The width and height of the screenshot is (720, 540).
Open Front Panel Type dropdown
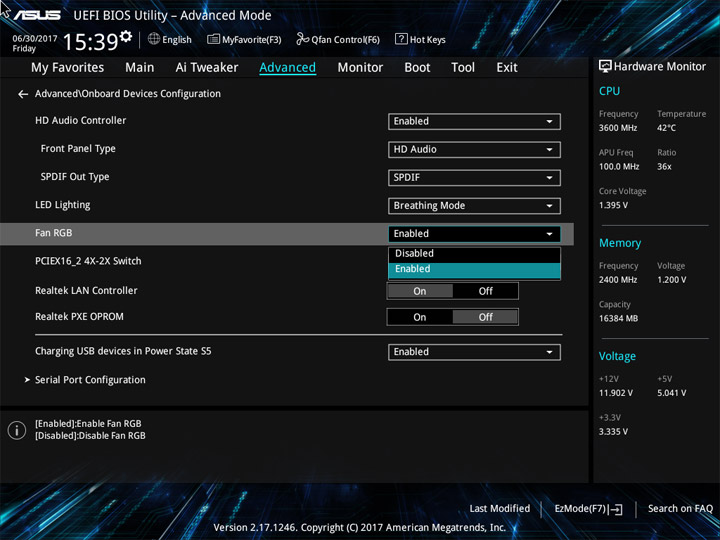474,149
